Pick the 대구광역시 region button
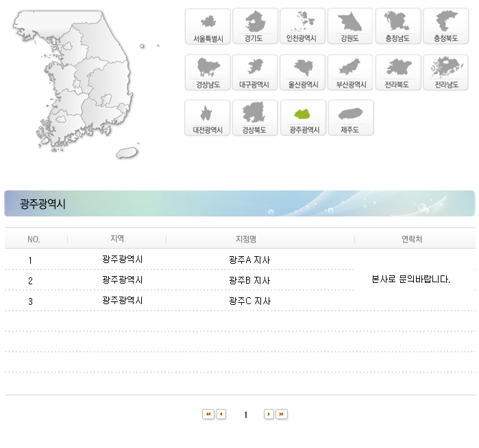 tap(255, 73)
